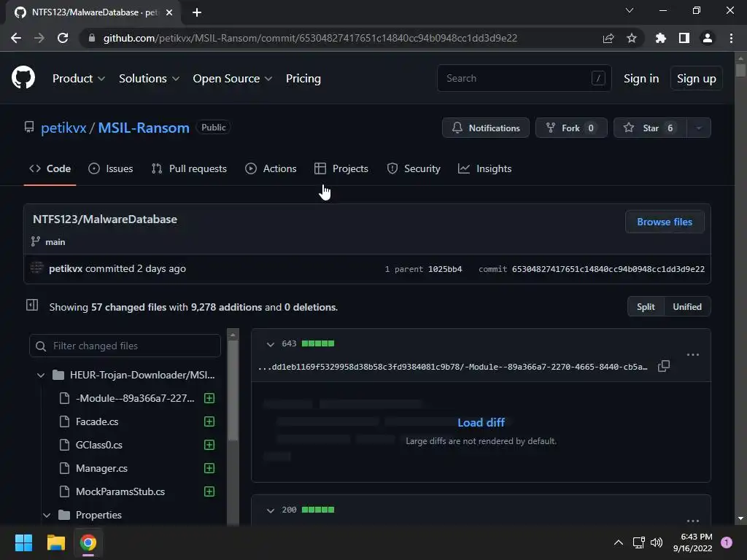The image size is (747, 560).
Task: Open the Chrome profile avatar icon
Action: [x=707, y=38]
